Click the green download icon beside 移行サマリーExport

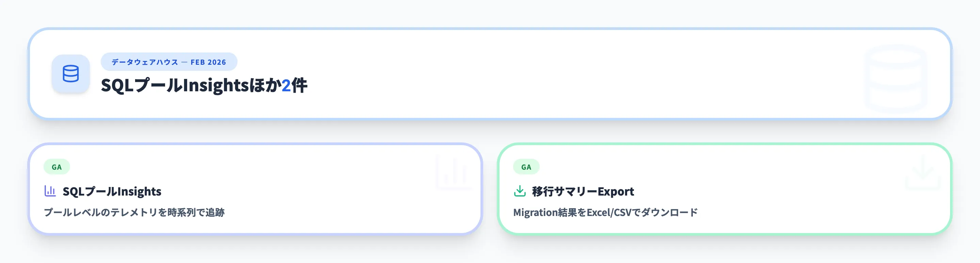point(520,191)
